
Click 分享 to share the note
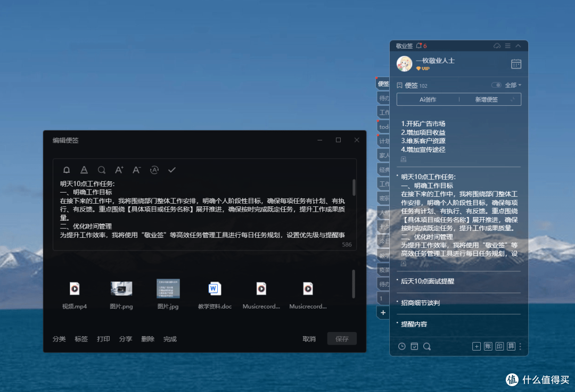(x=126, y=339)
